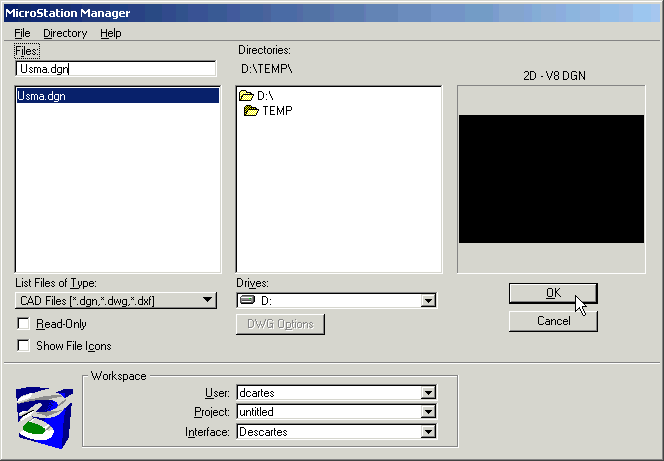The height and width of the screenshot is (461, 664).
Task: Click the OK button
Action: point(553,293)
